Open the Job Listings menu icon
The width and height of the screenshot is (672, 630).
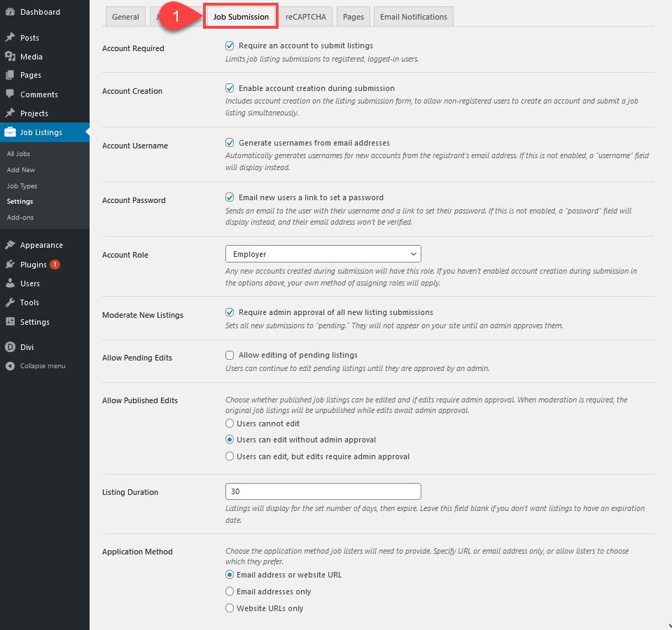click(x=10, y=132)
